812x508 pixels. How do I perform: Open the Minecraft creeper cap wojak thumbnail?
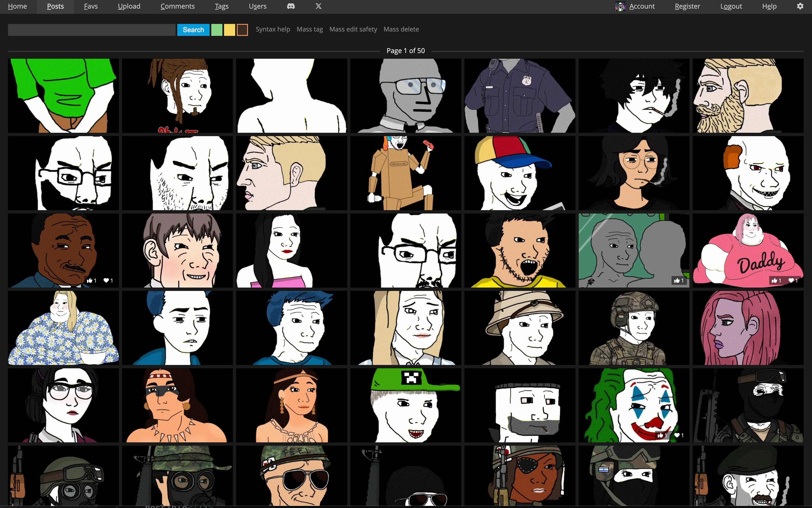click(406, 405)
